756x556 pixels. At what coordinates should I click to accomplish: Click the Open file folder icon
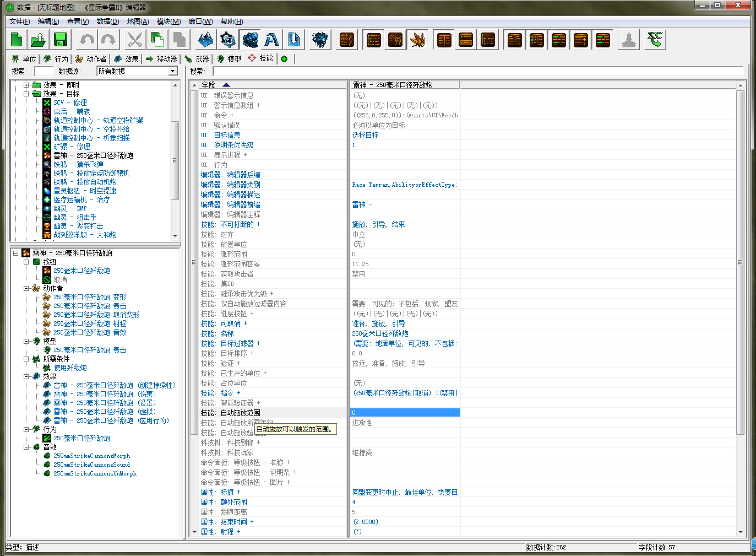point(39,40)
